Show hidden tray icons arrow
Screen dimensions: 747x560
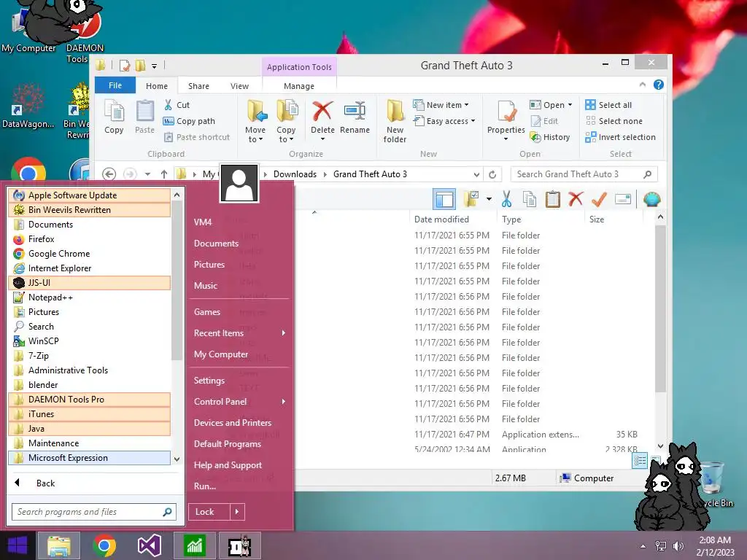tap(643, 546)
